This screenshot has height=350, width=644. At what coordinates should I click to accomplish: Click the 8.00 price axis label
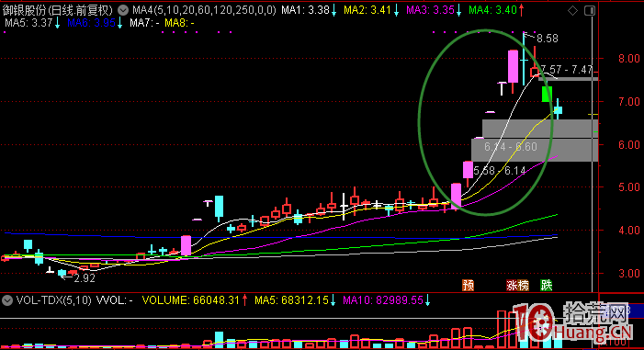click(x=628, y=59)
